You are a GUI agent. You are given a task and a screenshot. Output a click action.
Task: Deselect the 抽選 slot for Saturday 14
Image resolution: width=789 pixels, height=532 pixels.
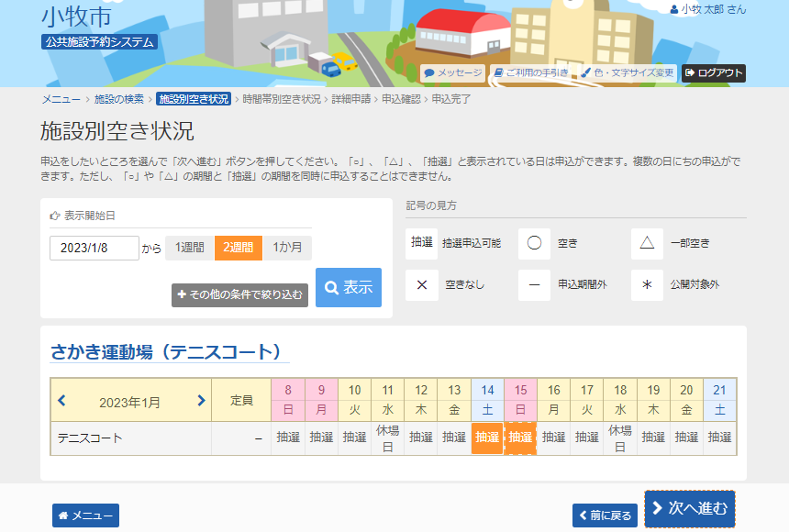tap(487, 438)
